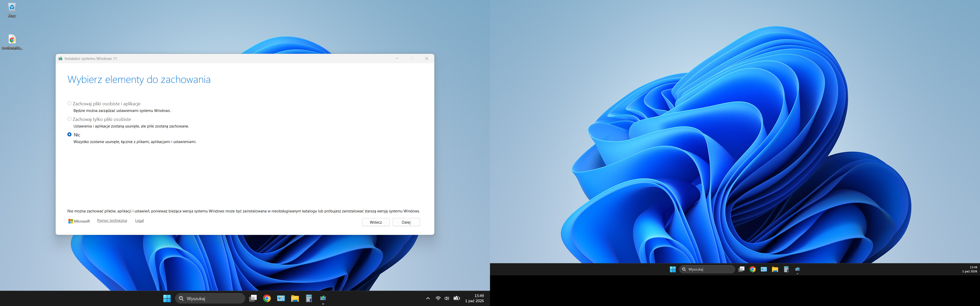The width and height of the screenshot is (980, 306).
Task: Select the Nic radio option
Action: (x=69, y=135)
